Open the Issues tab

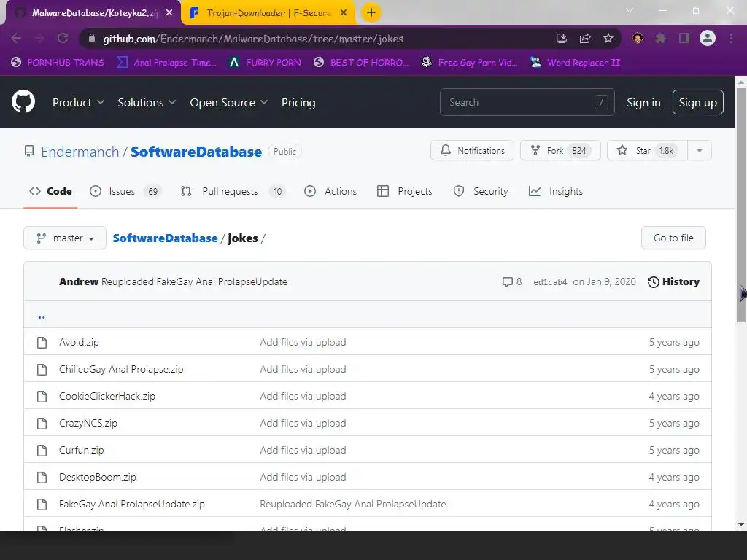click(x=125, y=192)
